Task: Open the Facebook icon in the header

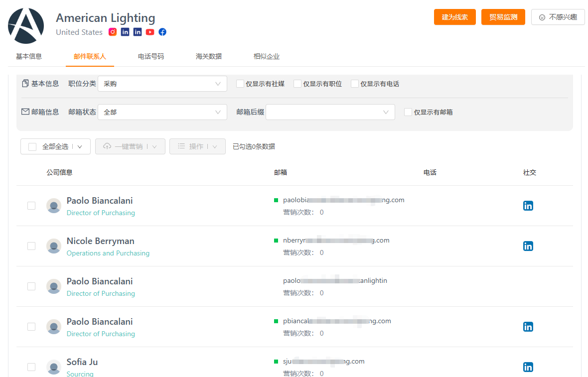Action: pos(162,32)
